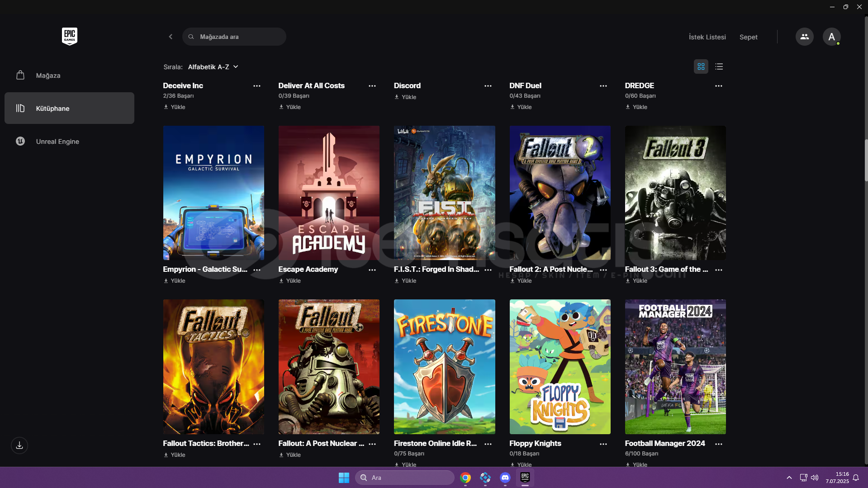
Task: Click Epic Games Launcher taskbar icon
Action: click(x=525, y=478)
